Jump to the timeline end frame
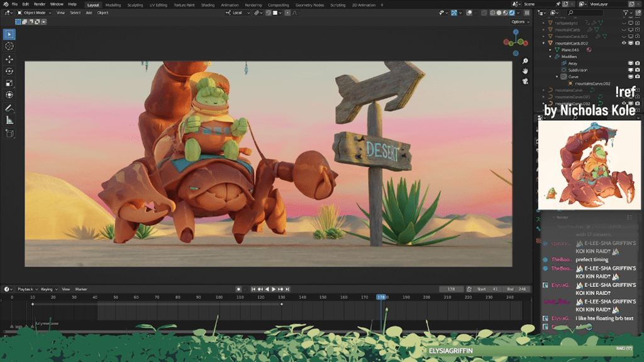The width and height of the screenshot is (644, 362). click(287, 289)
